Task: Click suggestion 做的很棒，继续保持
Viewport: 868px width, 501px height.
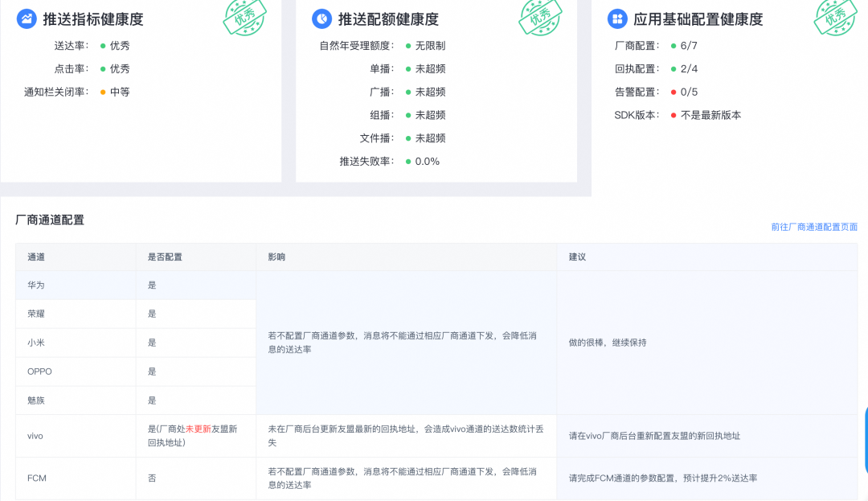Action: [608, 343]
